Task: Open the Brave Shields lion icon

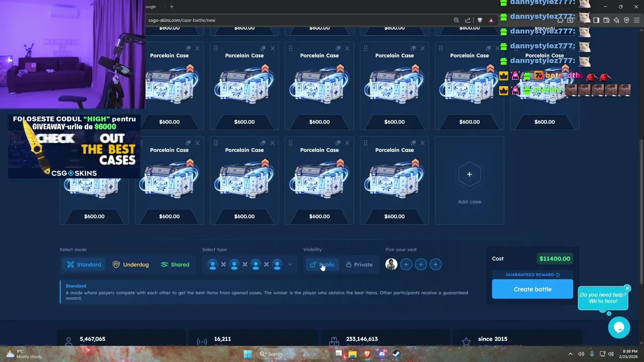Action: (x=479, y=20)
